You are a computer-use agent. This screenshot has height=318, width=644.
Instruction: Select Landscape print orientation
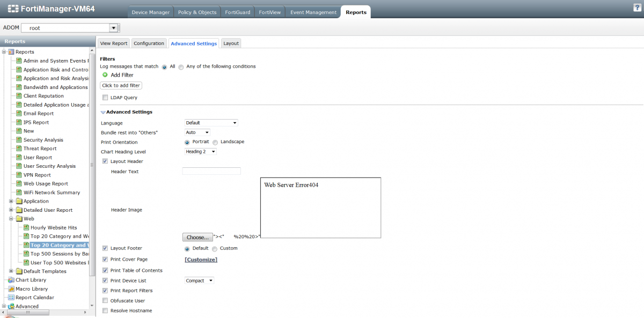215,142
